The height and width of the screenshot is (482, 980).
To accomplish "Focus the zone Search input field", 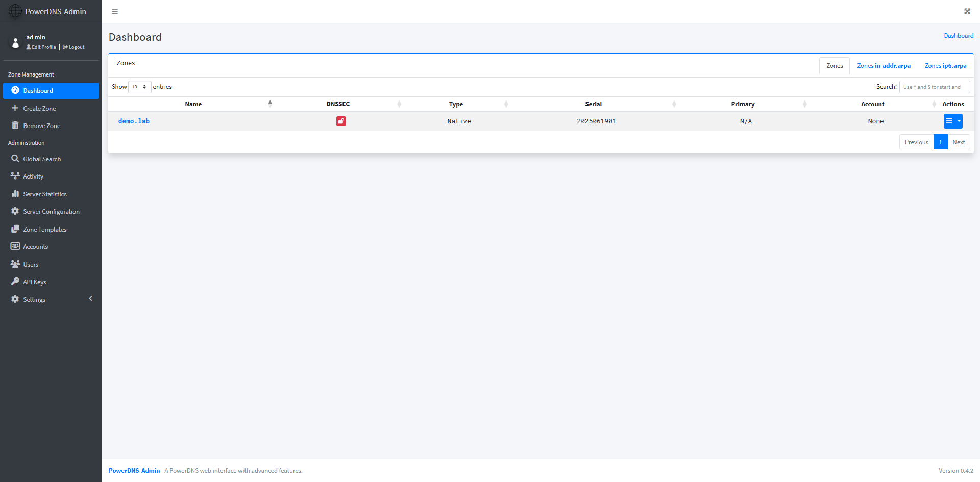I will (934, 87).
